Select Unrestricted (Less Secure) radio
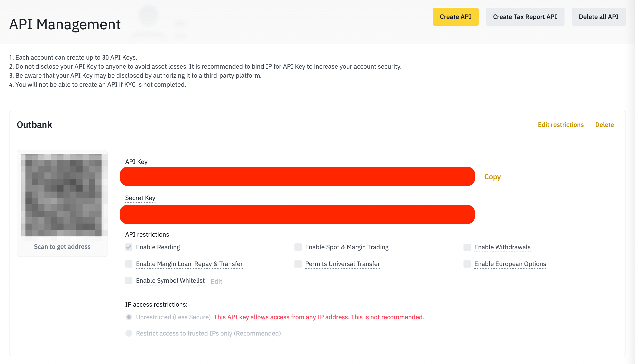The width and height of the screenshot is (635, 364). (x=129, y=317)
